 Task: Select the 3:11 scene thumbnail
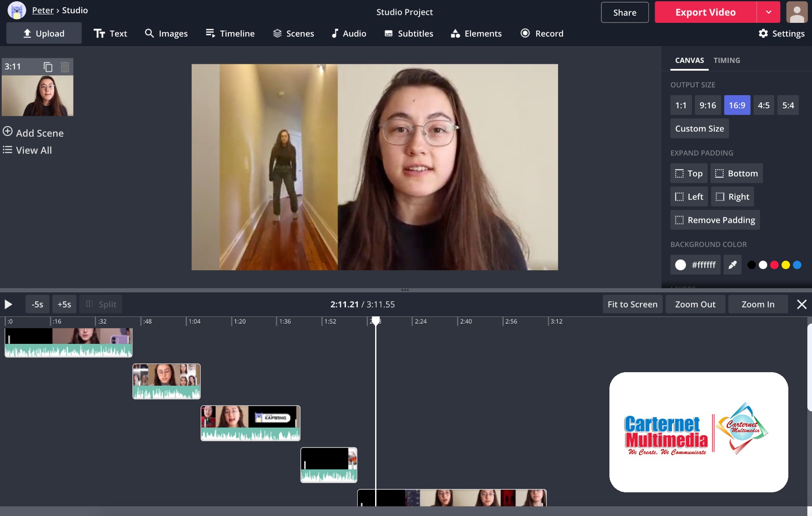point(37,96)
